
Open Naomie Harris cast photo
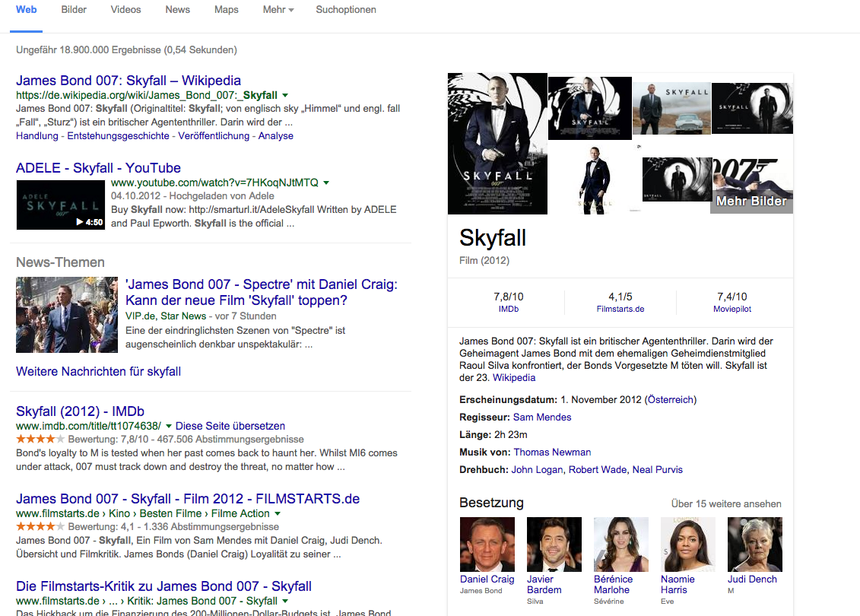pos(688,545)
